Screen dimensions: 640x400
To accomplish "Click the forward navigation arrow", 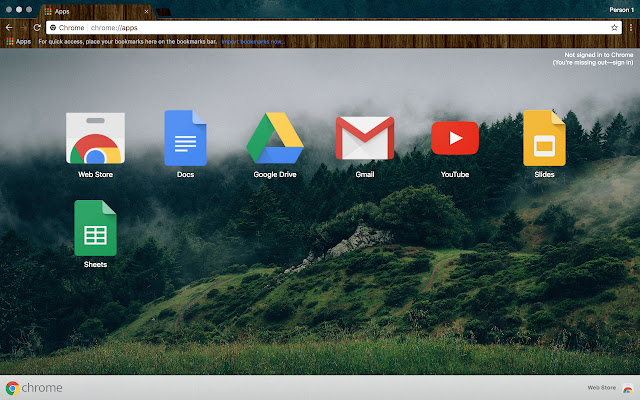I will [x=23, y=27].
